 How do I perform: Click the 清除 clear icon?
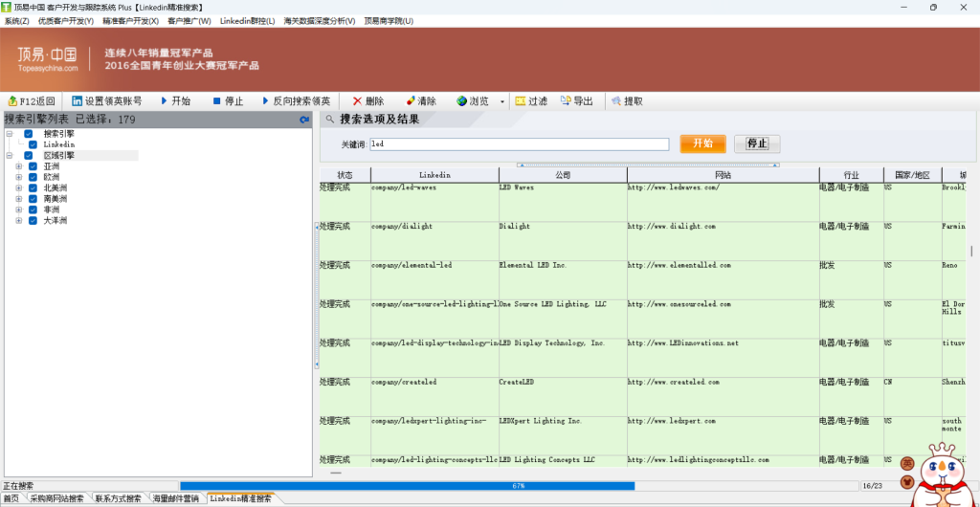(x=411, y=100)
